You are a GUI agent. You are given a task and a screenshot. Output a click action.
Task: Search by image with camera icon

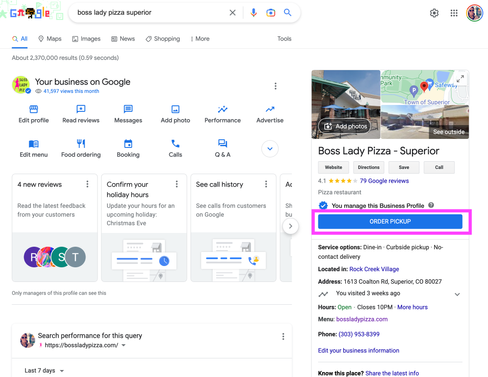click(x=271, y=13)
